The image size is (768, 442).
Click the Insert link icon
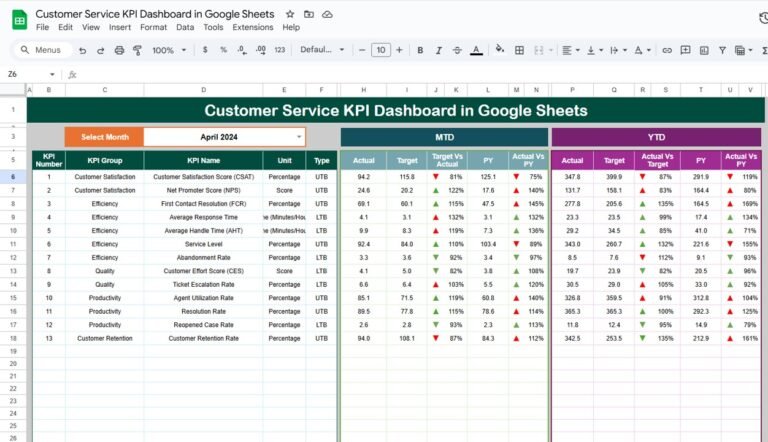[667, 50]
